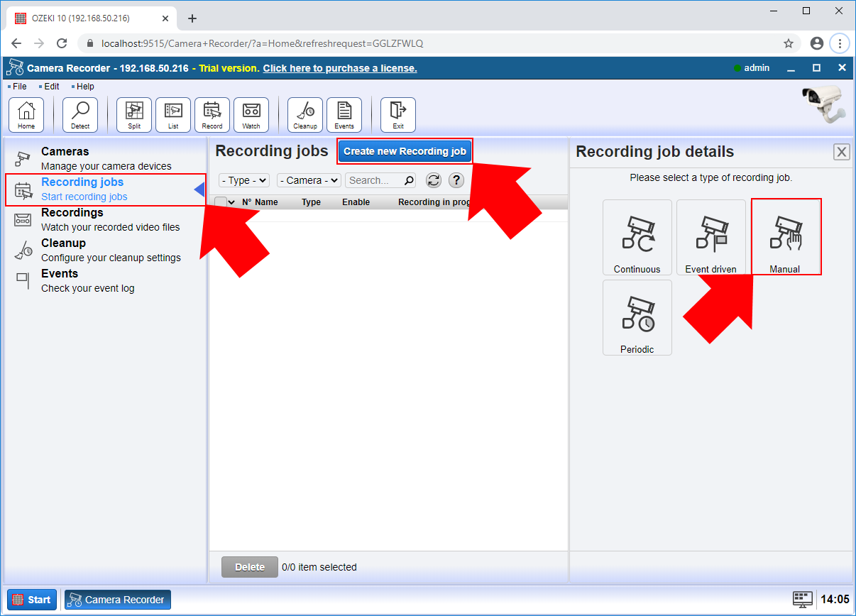Open the Cleanup toolbar tool

point(305,115)
